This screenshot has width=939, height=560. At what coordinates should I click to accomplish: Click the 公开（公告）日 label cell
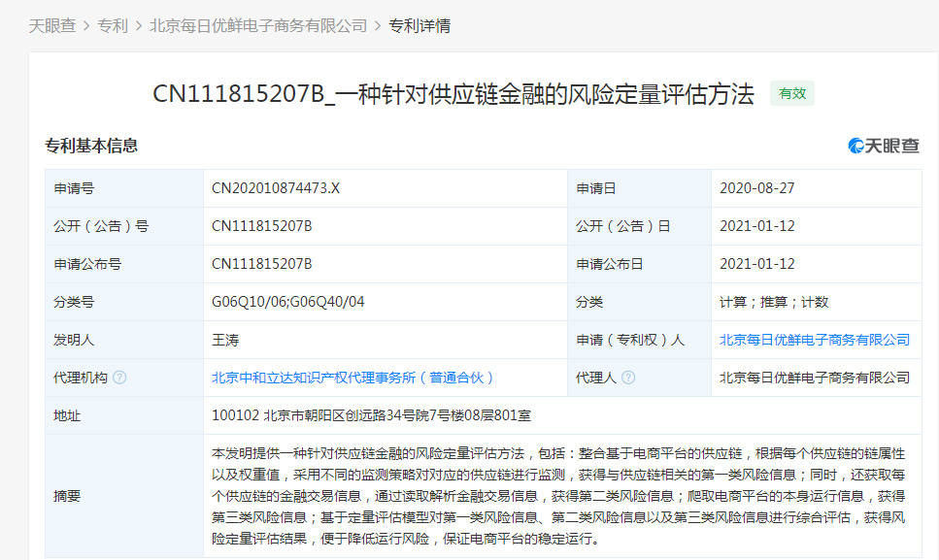coord(640,226)
